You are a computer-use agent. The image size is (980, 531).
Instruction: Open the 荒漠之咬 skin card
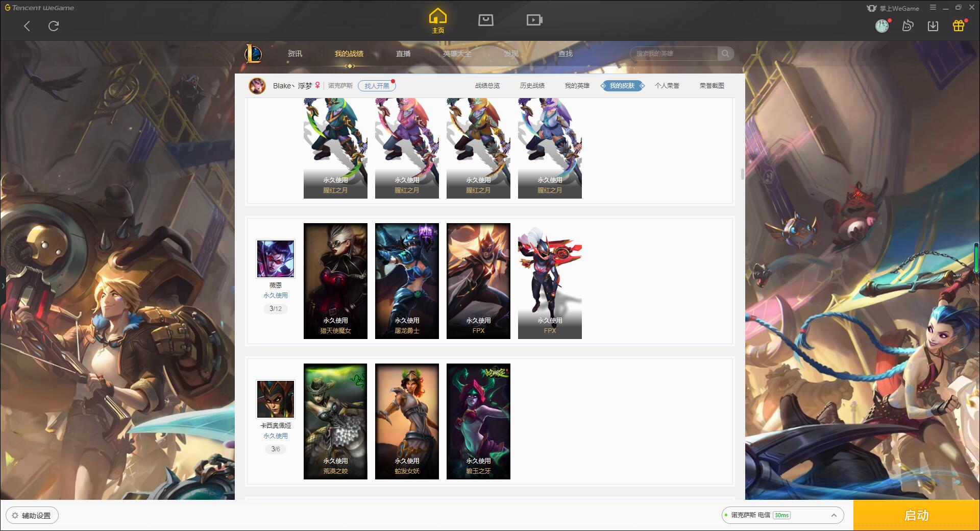pyautogui.click(x=335, y=421)
